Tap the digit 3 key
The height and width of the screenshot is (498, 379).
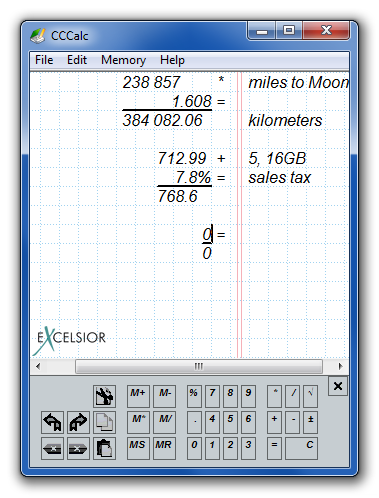[x=248, y=448]
